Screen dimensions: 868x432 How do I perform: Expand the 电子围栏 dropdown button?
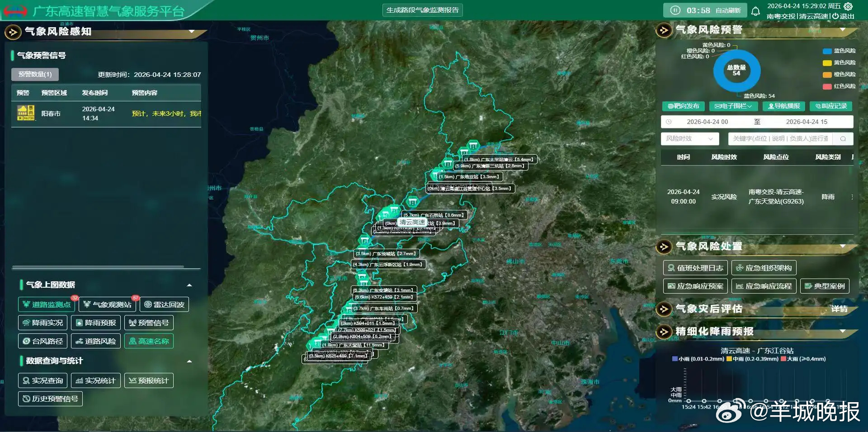733,106
